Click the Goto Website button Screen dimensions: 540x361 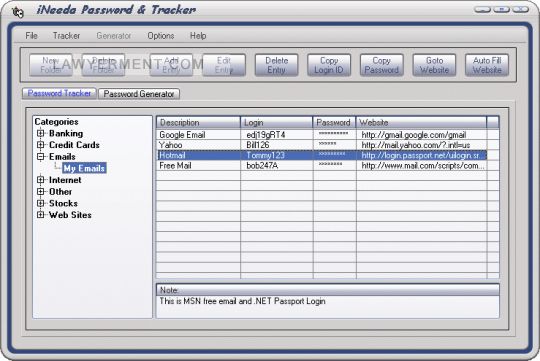434,65
